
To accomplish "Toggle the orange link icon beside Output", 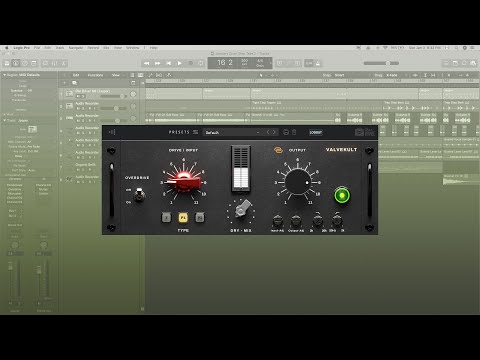I will [278, 150].
